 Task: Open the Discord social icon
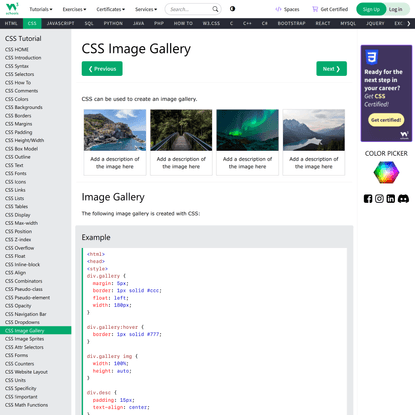tap(403, 199)
